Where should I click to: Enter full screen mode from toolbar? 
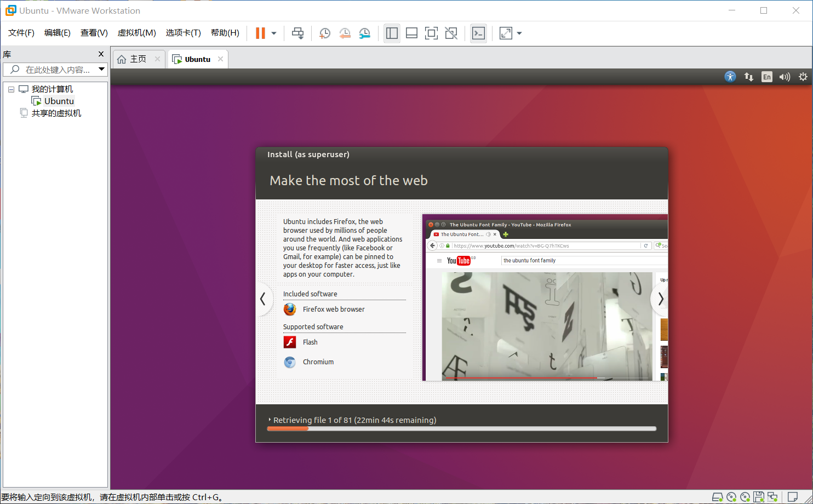click(431, 33)
